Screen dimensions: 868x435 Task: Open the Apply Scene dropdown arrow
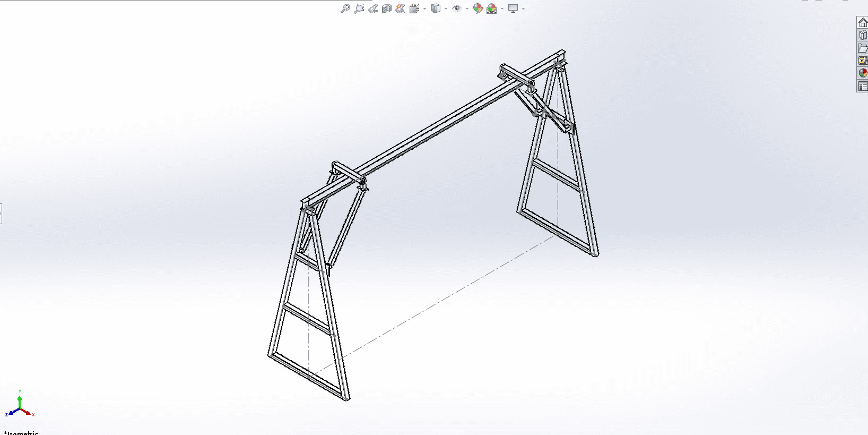[502, 8]
